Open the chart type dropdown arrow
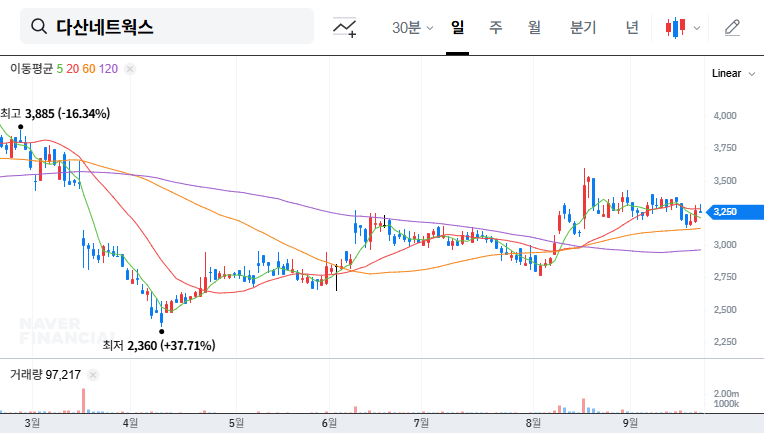 tap(697, 28)
